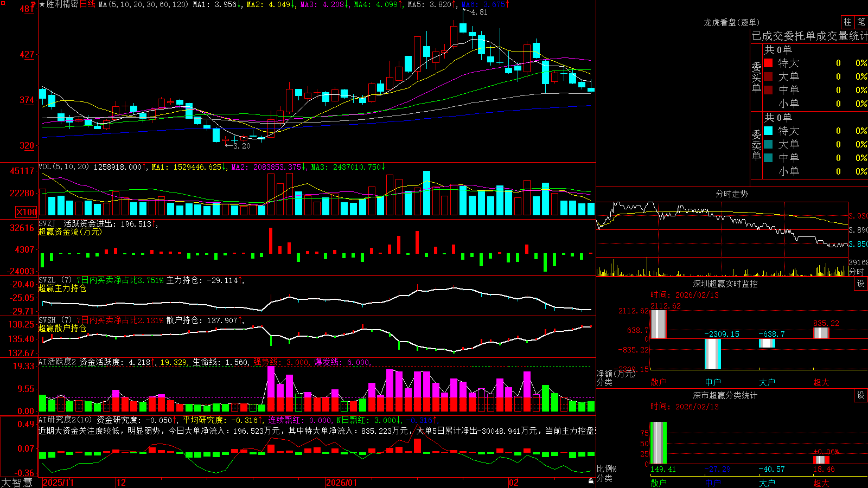Viewport: 868px width, 488px height.
Task: Click the 委卖单 section label
Action: pyautogui.click(x=756, y=145)
